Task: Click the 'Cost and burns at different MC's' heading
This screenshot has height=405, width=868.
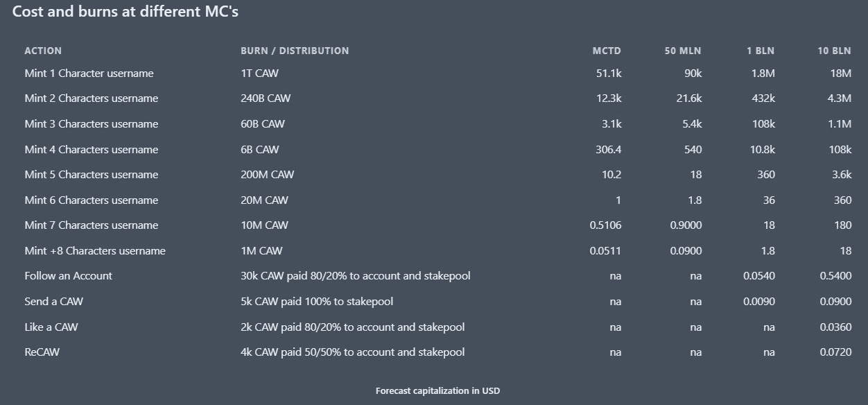Action: click(x=125, y=12)
